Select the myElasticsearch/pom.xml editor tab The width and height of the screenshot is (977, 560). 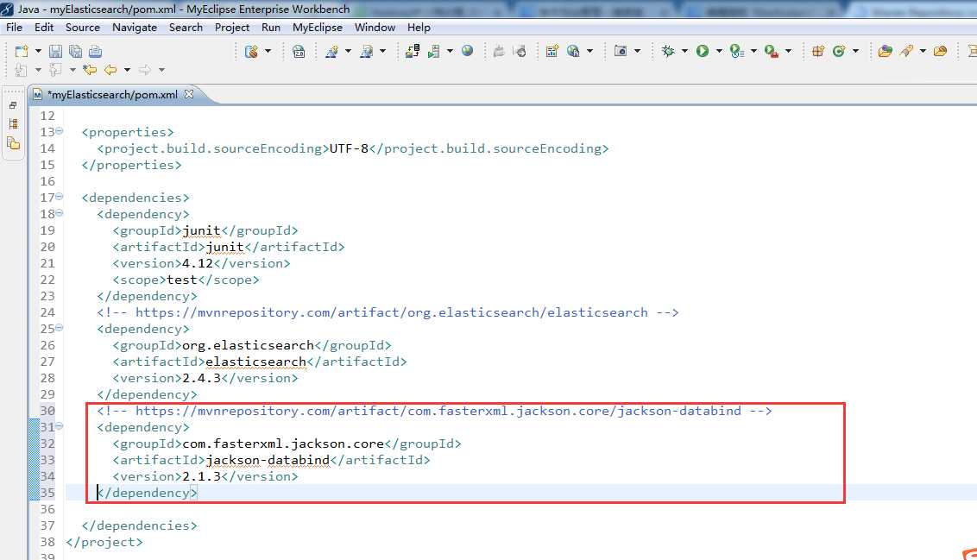pos(113,95)
